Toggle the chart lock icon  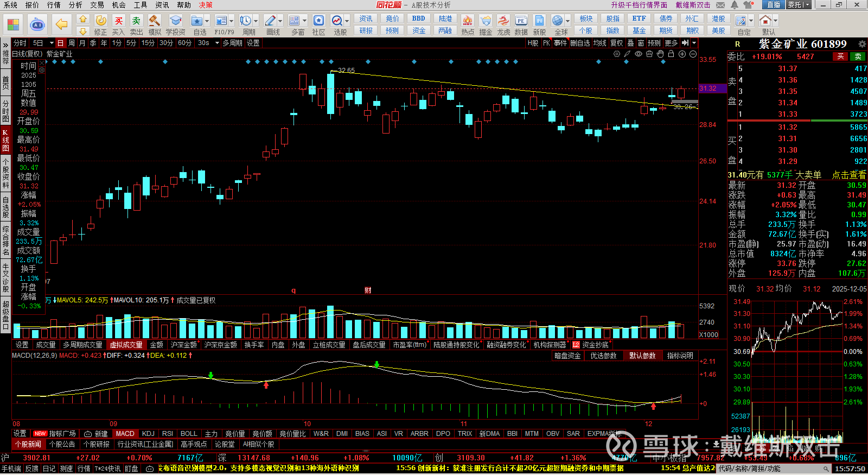tap(671, 54)
